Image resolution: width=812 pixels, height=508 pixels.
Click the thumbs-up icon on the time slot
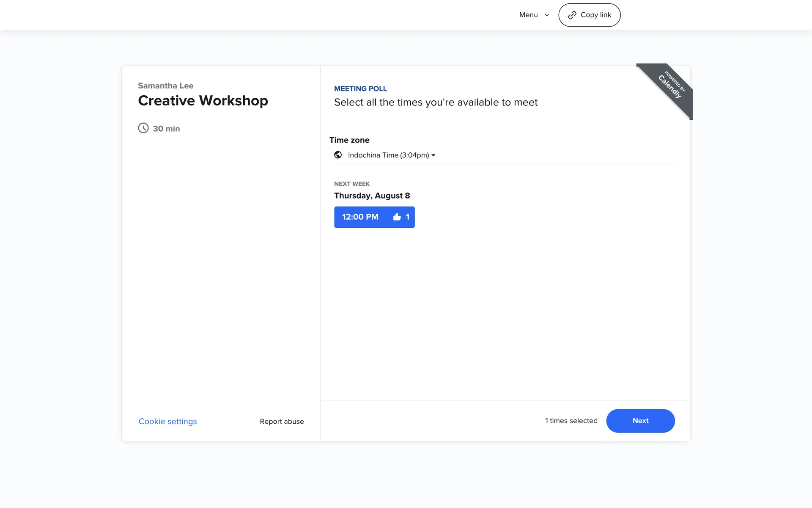tap(397, 217)
